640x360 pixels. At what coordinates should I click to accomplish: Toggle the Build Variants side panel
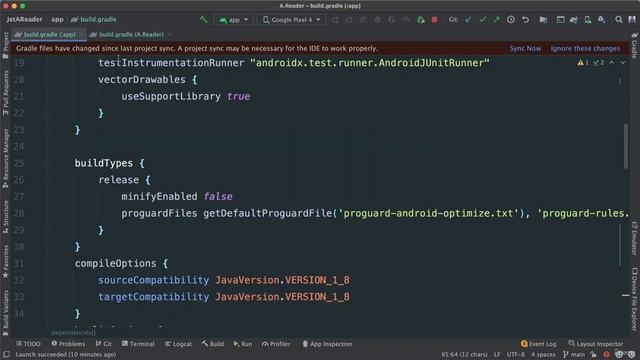(x=5, y=313)
